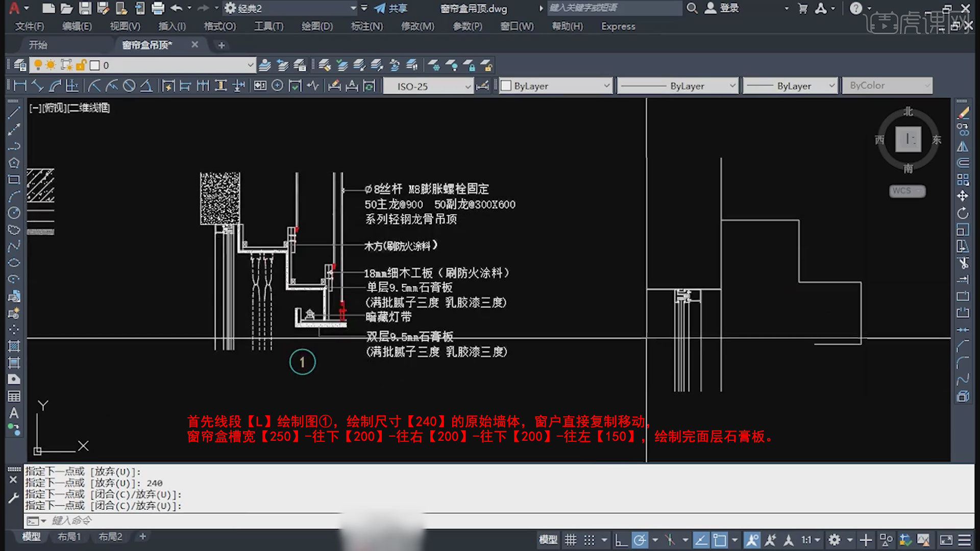Select the Aligned Dimension tool
Screen dimensions: 980x551
tap(37, 86)
